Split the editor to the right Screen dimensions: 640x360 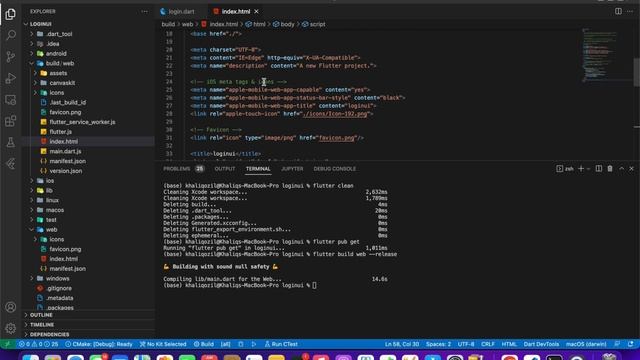[x=618, y=11]
